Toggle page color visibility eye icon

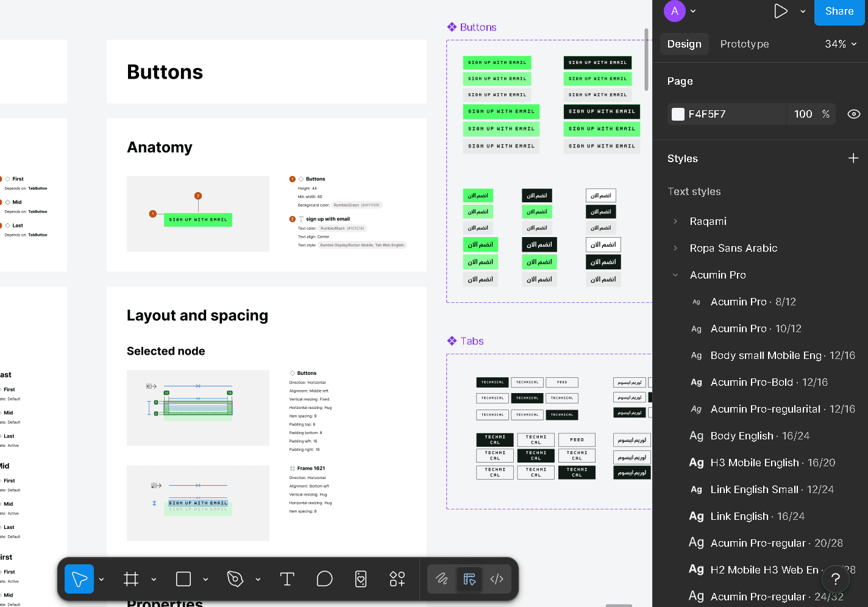[x=854, y=114]
